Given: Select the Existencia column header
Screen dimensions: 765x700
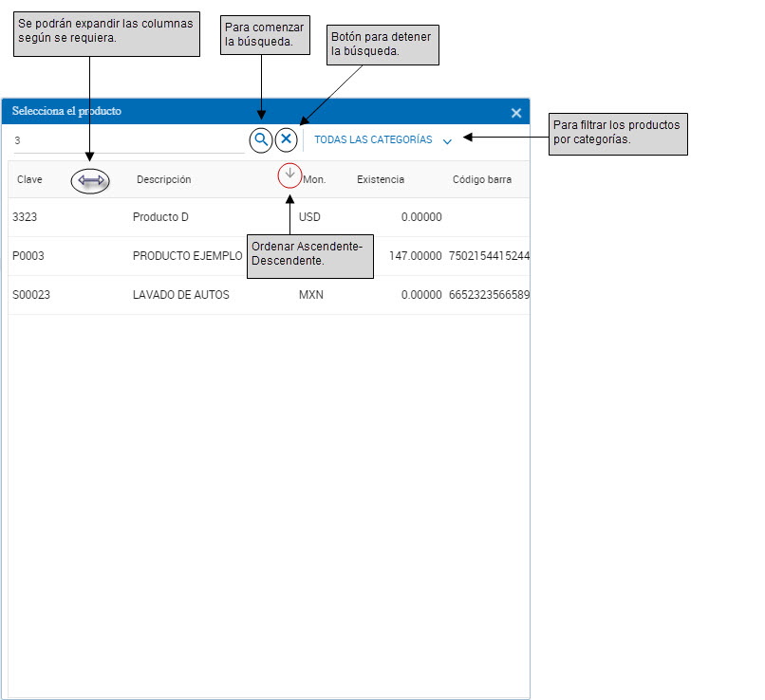Looking at the screenshot, I should point(381,180).
